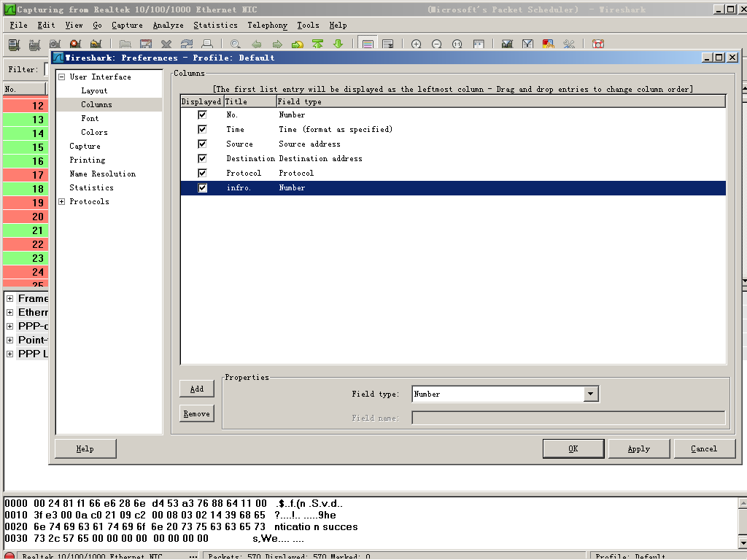Click the save capture file icon
747x560 pixels.
click(146, 44)
